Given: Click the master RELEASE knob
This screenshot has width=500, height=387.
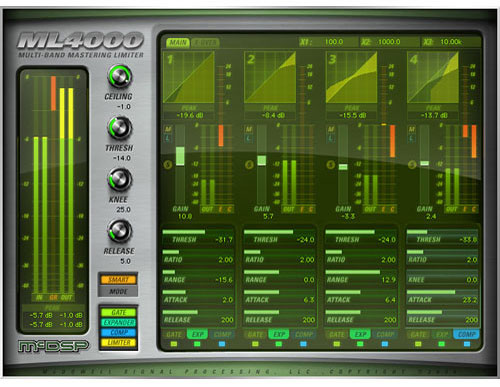Looking at the screenshot, I should [x=119, y=231].
